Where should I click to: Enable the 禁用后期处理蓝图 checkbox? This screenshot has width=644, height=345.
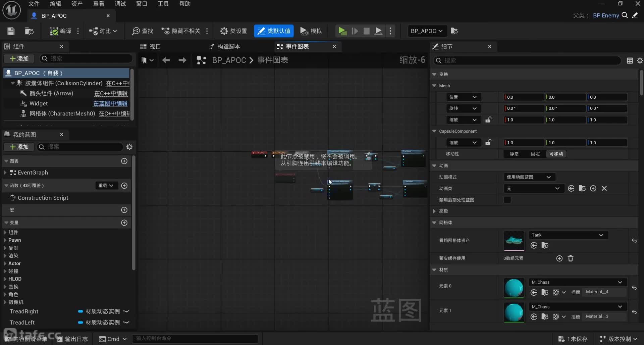pyautogui.click(x=507, y=200)
